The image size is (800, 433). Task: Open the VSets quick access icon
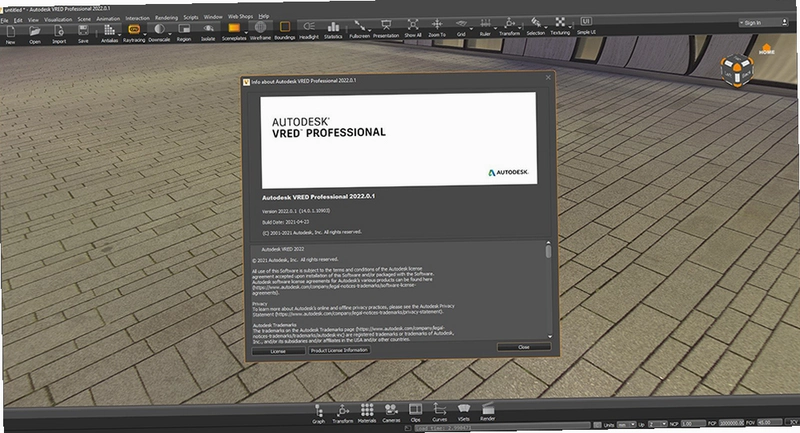(x=464, y=411)
